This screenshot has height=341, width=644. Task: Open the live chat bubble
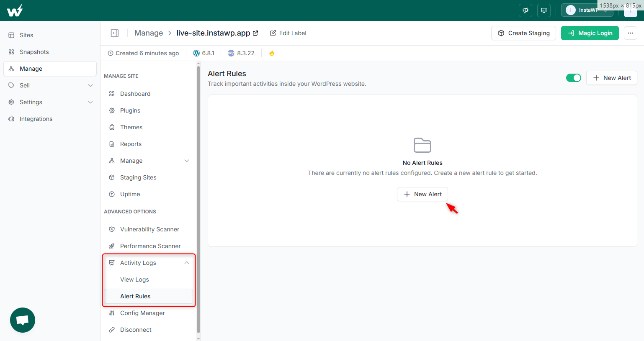23,320
